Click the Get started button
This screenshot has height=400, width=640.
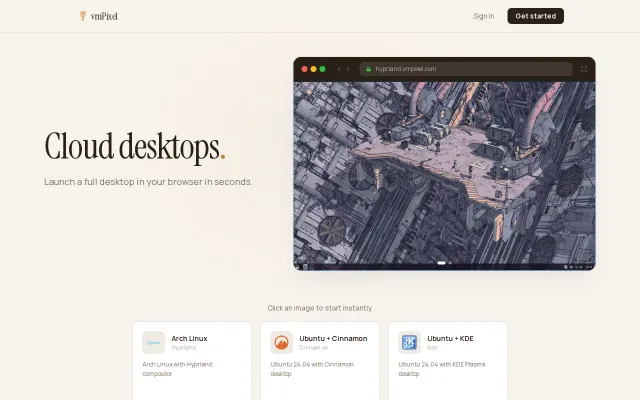[x=536, y=16]
